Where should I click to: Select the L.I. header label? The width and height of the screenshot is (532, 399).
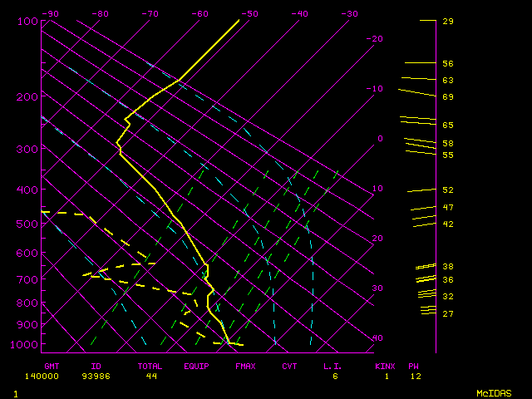(333, 366)
